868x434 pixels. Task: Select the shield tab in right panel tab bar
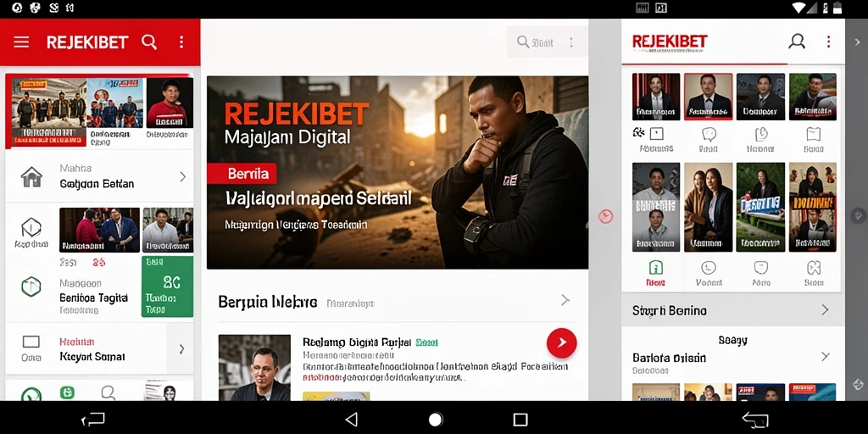tap(761, 273)
